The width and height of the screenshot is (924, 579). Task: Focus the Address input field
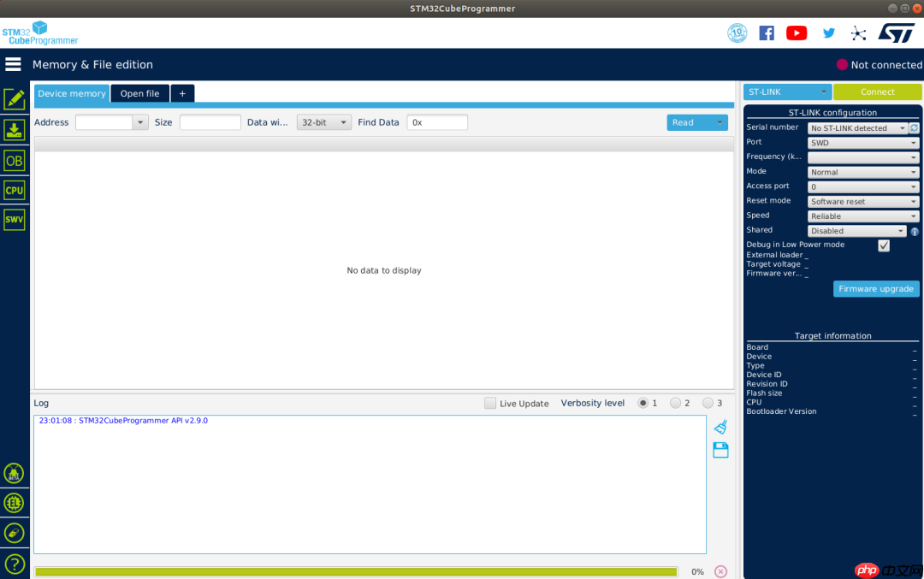click(104, 122)
